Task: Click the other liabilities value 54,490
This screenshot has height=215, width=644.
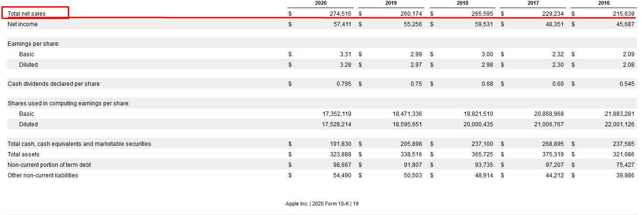Action: pos(342,175)
